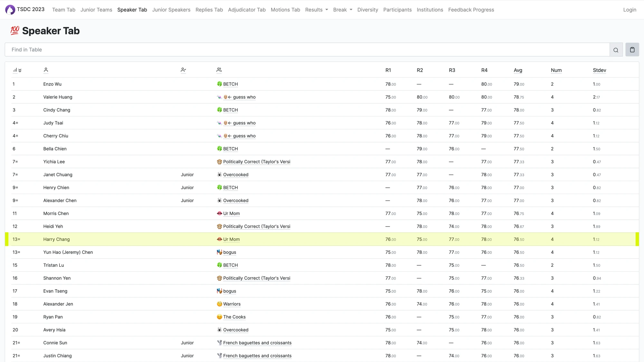The width and height of the screenshot is (644, 362).
Task: Sort by team group icon
Action: (x=219, y=70)
